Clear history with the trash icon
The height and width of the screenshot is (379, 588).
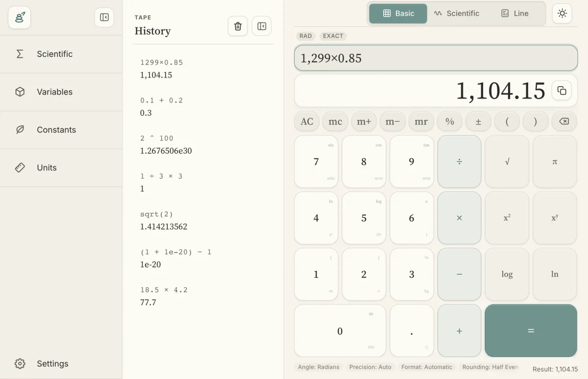click(x=238, y=26)
